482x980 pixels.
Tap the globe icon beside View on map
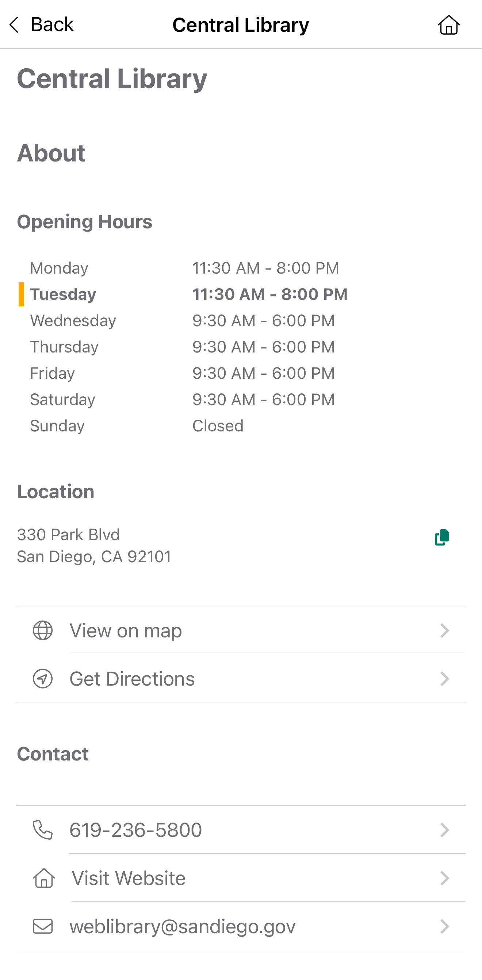point(43,630)
